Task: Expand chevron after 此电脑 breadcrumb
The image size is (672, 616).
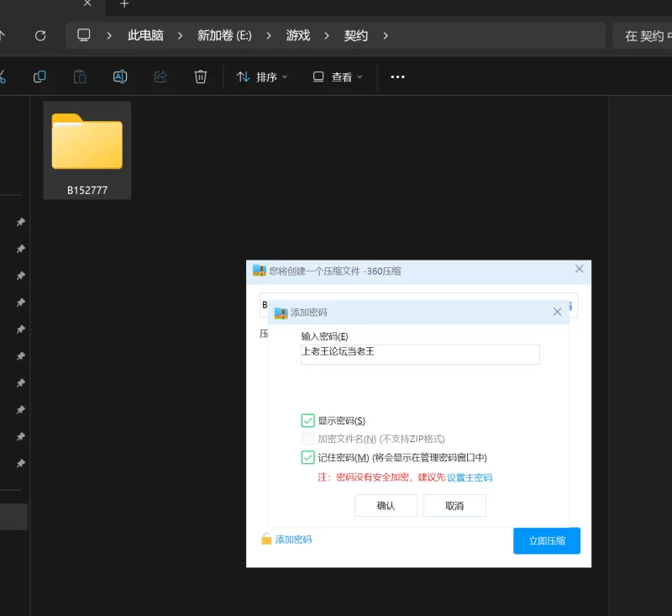Action: (180, 35)
